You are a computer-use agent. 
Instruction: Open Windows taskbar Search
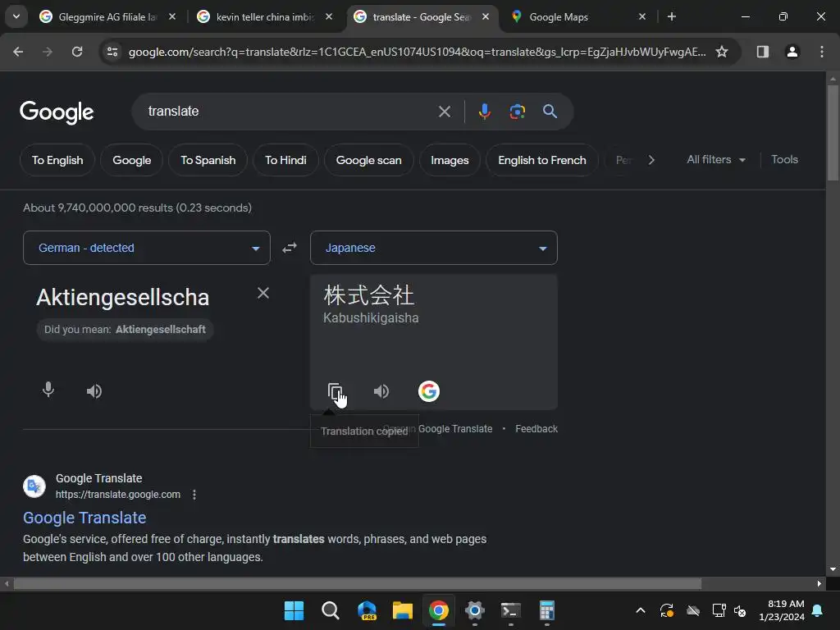pyautogui.click(x=330, y=610)
